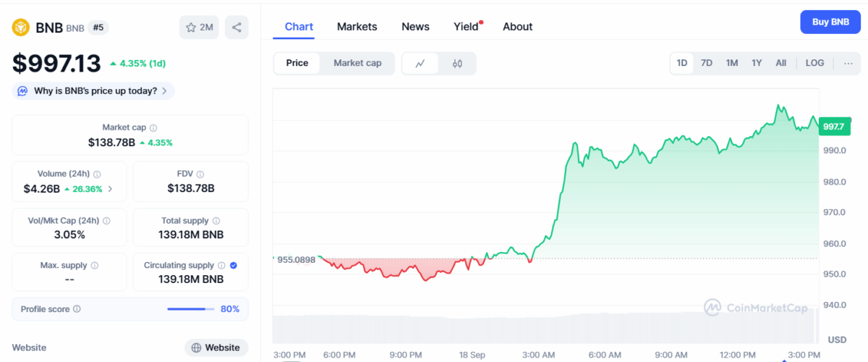Open the Website link button
The height and width of the screenshot is (362, 868).
(x=216, y=348)
